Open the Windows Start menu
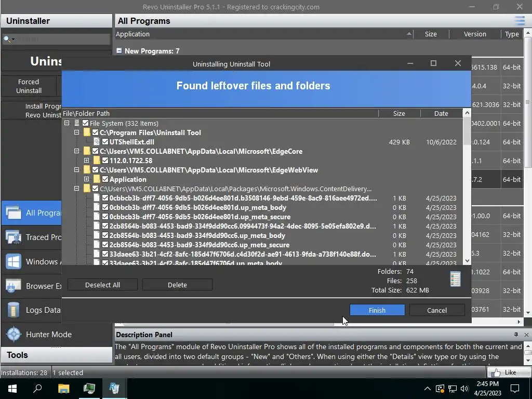Viewport: 532px width, 399px height. click(12, 388)
